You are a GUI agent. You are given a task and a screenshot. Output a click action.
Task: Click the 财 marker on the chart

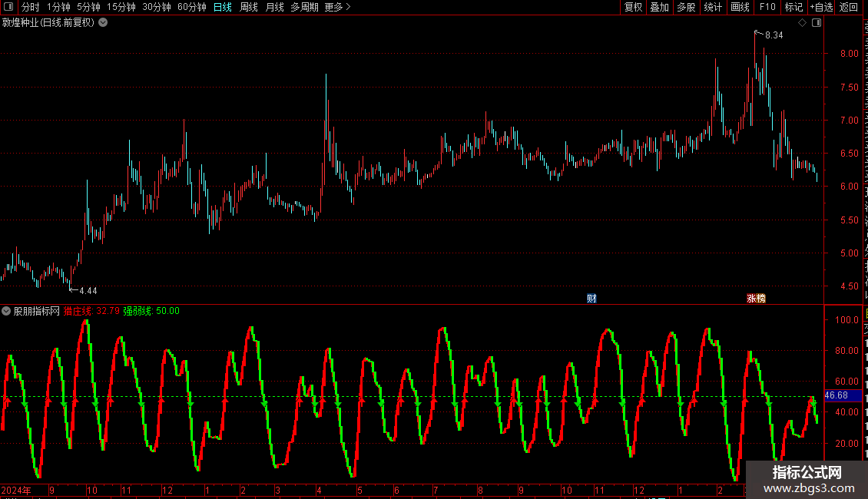(591, 298)
